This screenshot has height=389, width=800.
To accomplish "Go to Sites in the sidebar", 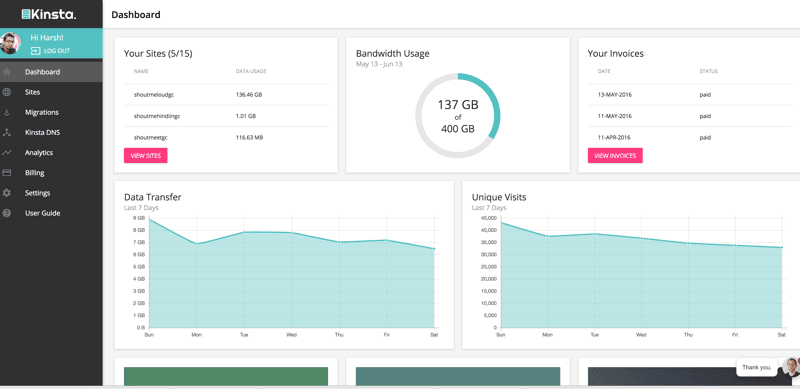I will coord(51,92).
